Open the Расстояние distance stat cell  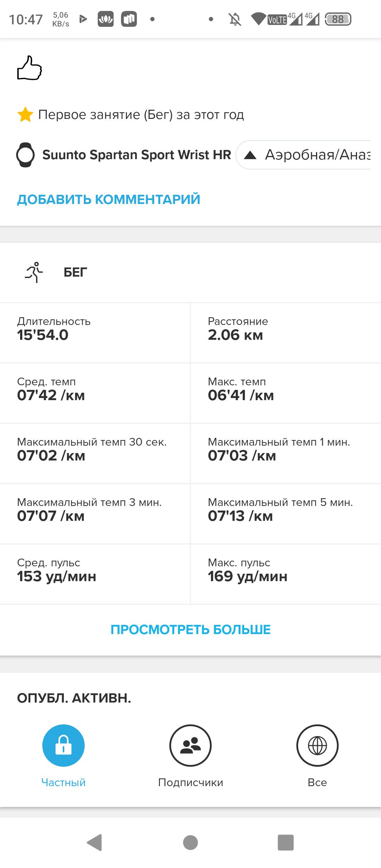click(x=286, y=333)
